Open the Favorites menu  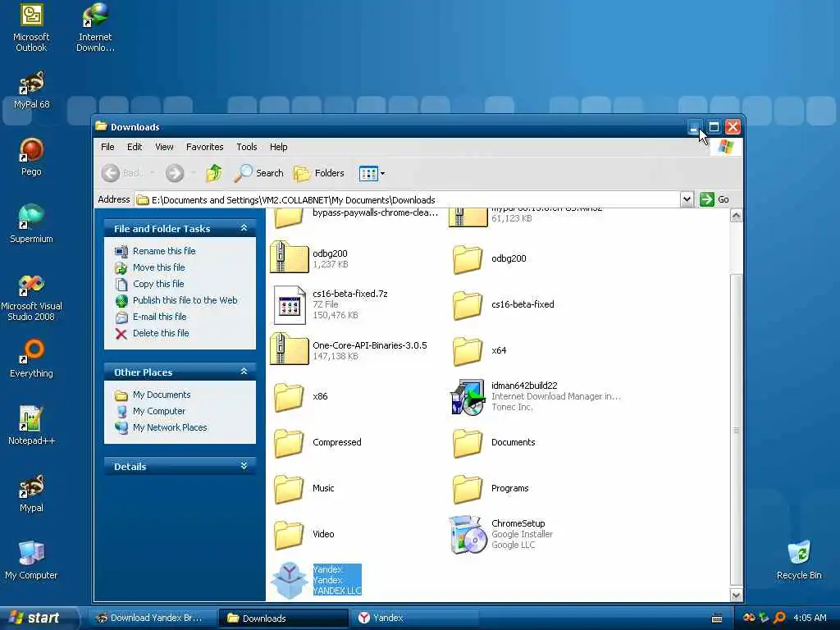click(x=204, y=147)
